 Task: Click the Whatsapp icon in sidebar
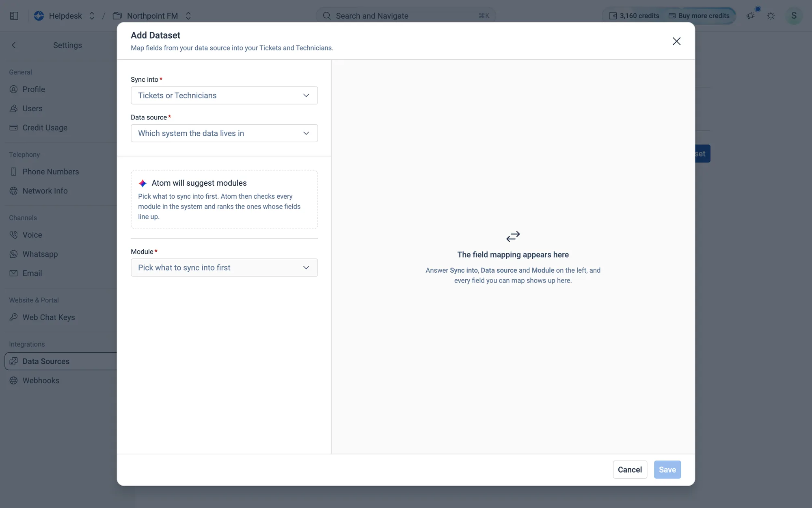pyautogui.click(x=14, y=254)
